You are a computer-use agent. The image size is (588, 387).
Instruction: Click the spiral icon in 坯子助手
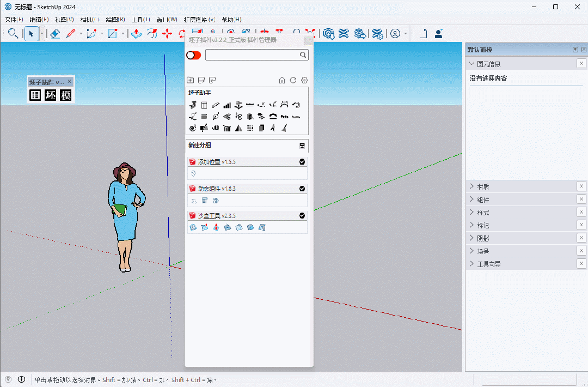(192, 128)
